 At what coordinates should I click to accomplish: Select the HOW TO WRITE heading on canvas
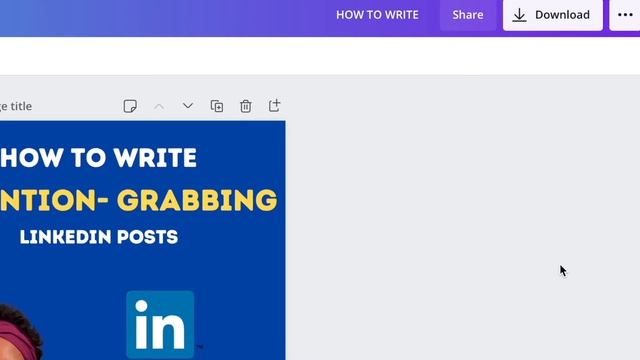pos(98,158)
